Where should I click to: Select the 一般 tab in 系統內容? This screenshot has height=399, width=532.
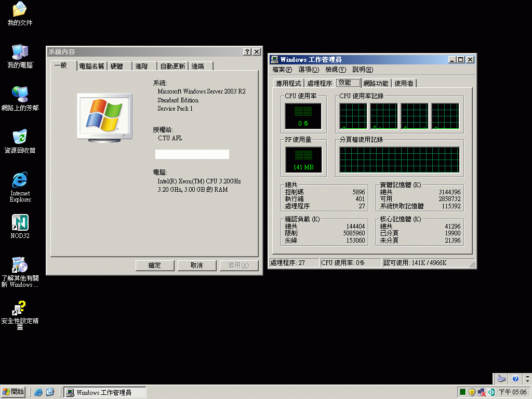click(64, 65)
